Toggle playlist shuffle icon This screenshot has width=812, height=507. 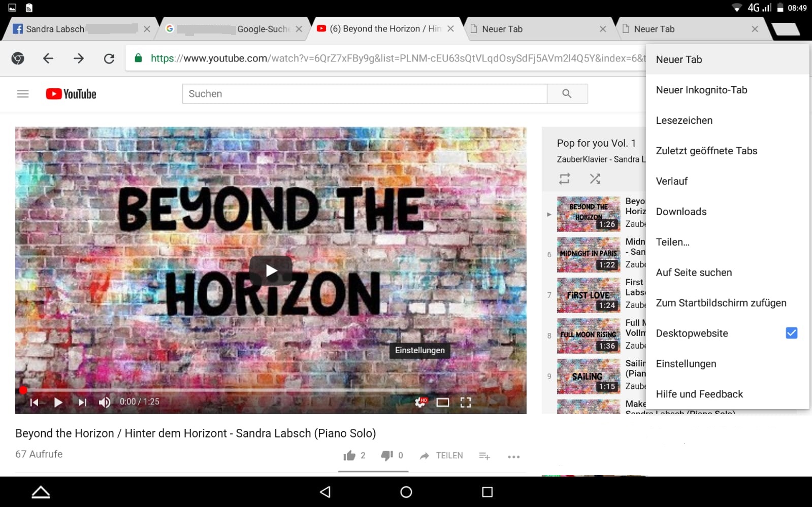595,179
